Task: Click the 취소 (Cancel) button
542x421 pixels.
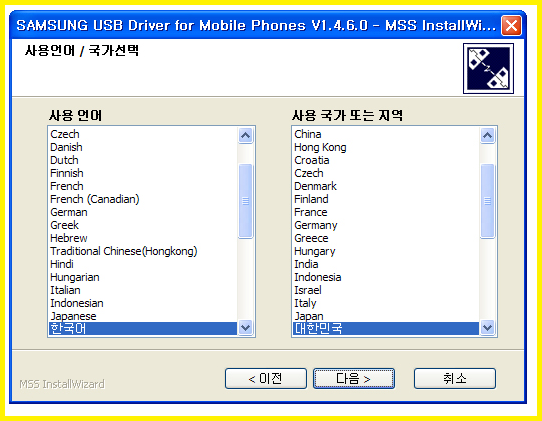Action: (x=455, y=378)
